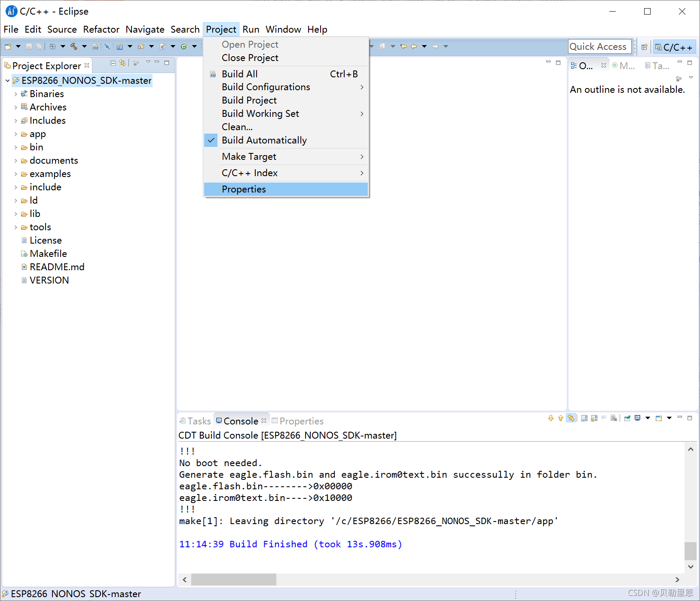Close the Project Explorer tab
Image resolution: width=700 pixels, height=601 pixels.
pos(87,65)
